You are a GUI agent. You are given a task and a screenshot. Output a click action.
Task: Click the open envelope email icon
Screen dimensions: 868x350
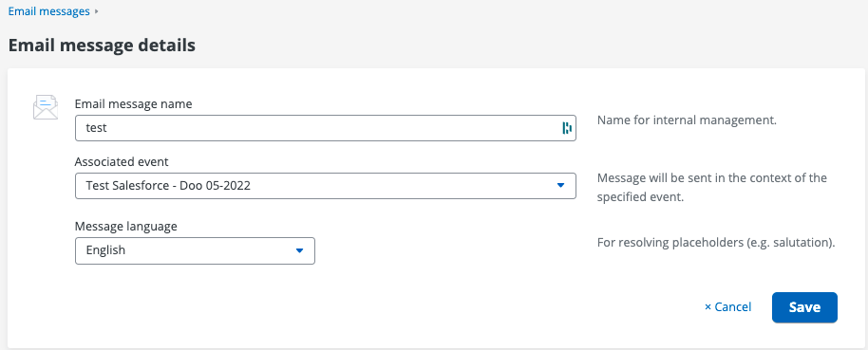[x=46, y=107]
